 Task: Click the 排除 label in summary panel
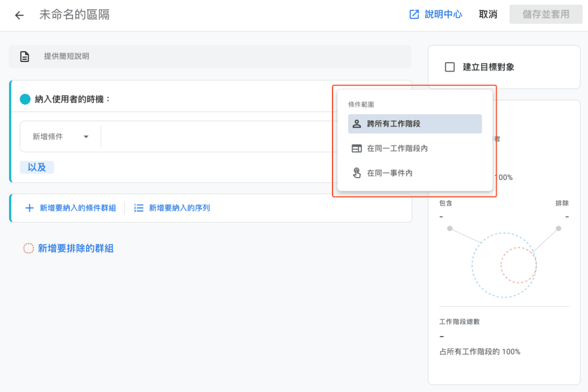562,203
